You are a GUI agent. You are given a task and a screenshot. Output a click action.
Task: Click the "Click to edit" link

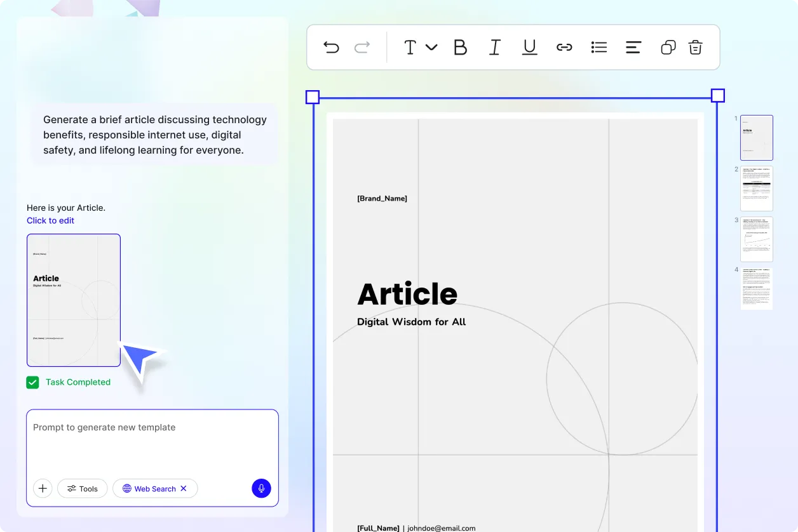[x=50, y=220]
